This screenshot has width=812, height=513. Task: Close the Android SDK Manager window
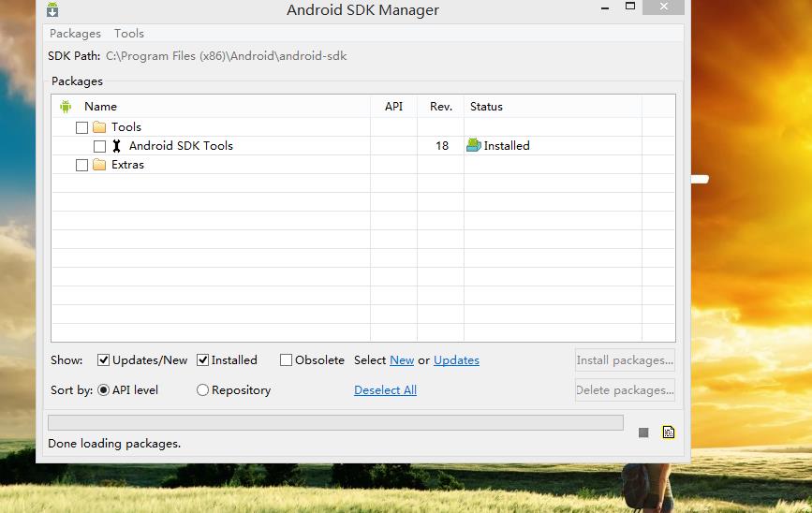(663, 7)
